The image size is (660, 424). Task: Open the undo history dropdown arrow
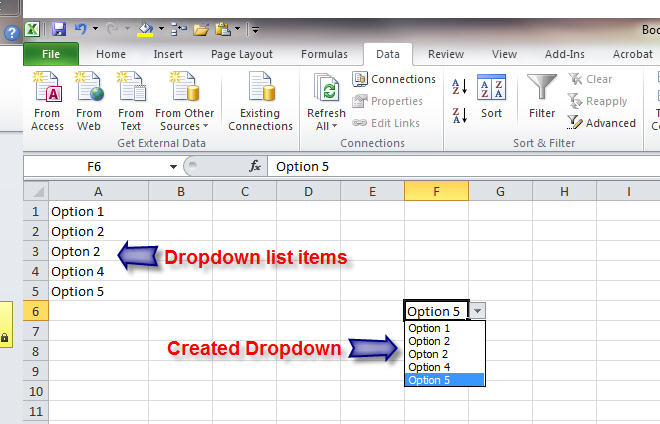[96, 29]
